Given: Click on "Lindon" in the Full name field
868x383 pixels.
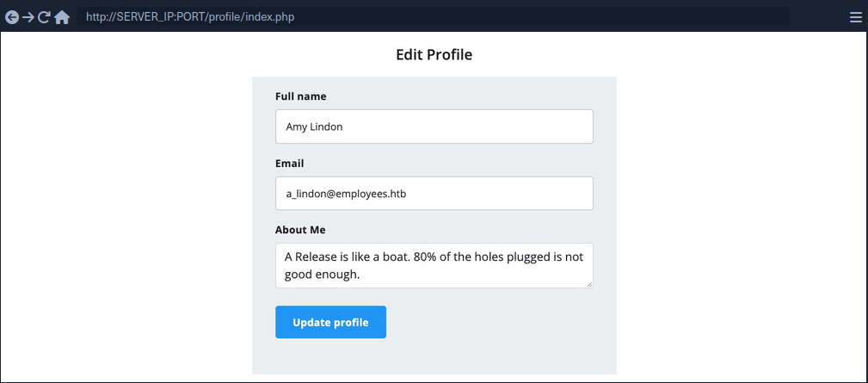Looking at the screenshot, I should 327,127.
